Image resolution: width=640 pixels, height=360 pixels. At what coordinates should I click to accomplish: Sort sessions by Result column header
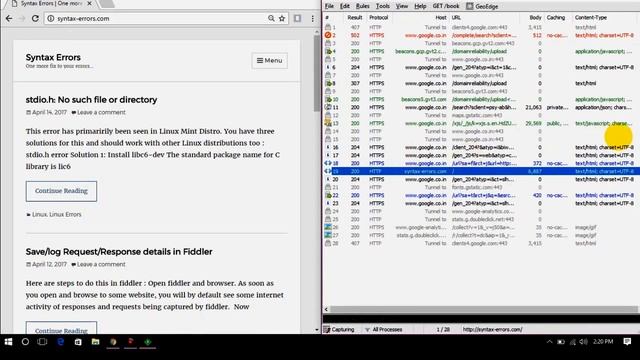[x=355, y=18]
